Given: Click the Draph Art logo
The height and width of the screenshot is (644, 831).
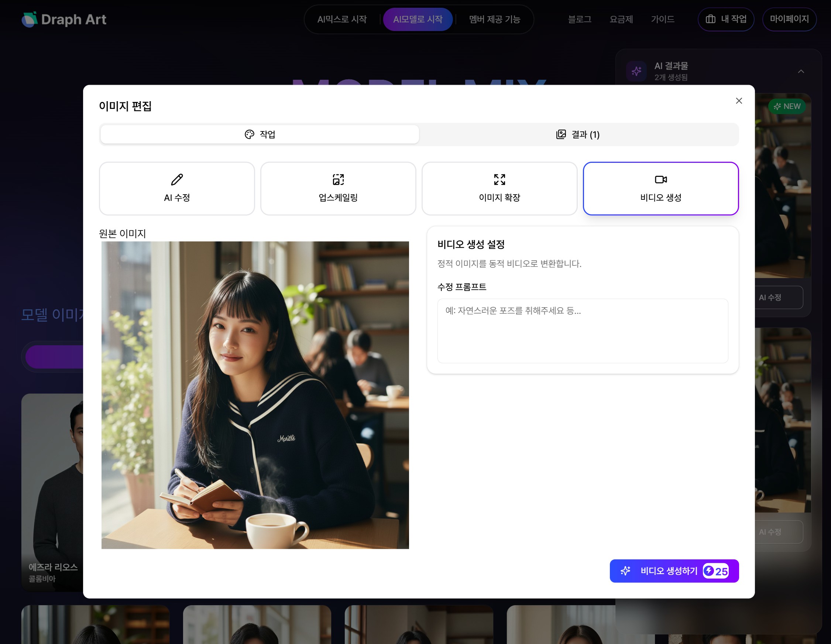Looking at the screenshot, I should (x=64, y=20).
